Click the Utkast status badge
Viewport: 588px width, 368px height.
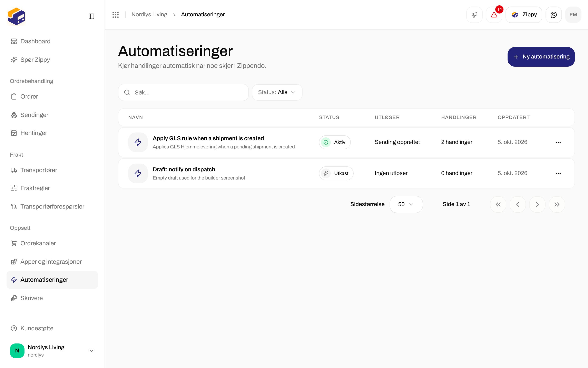[336, 173]
